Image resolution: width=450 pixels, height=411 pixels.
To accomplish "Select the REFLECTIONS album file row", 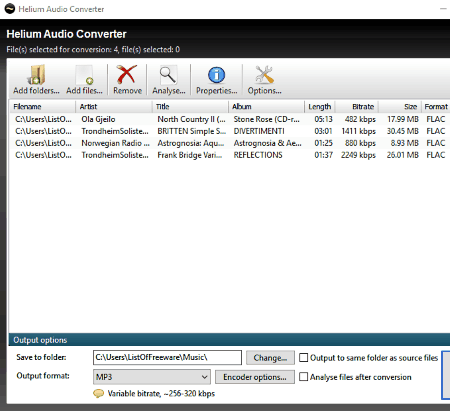I will 230,155.
